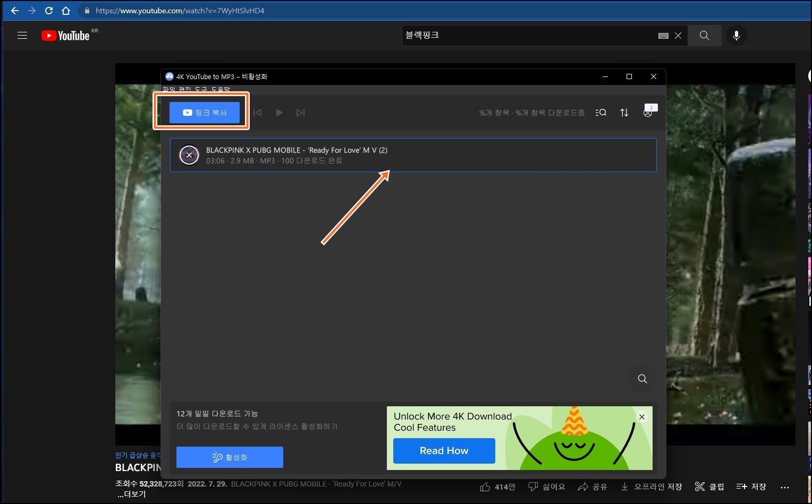This screenshot has height=504, width=812.
Task: Open the three-dot more actions menu
Action: 785,487
